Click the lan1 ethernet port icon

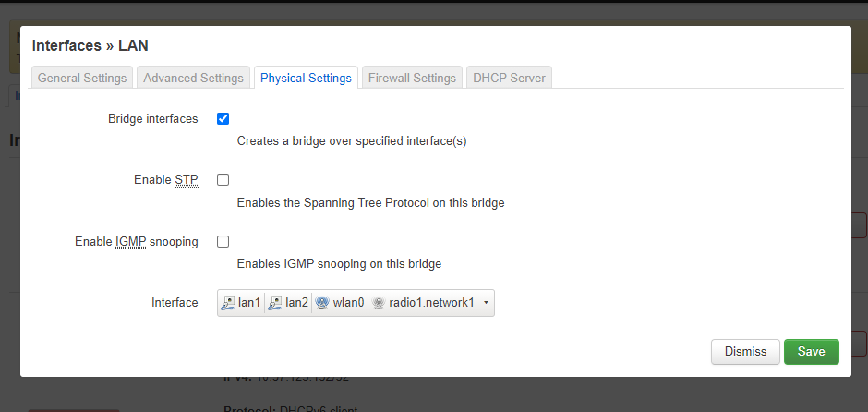pos(227,303)
